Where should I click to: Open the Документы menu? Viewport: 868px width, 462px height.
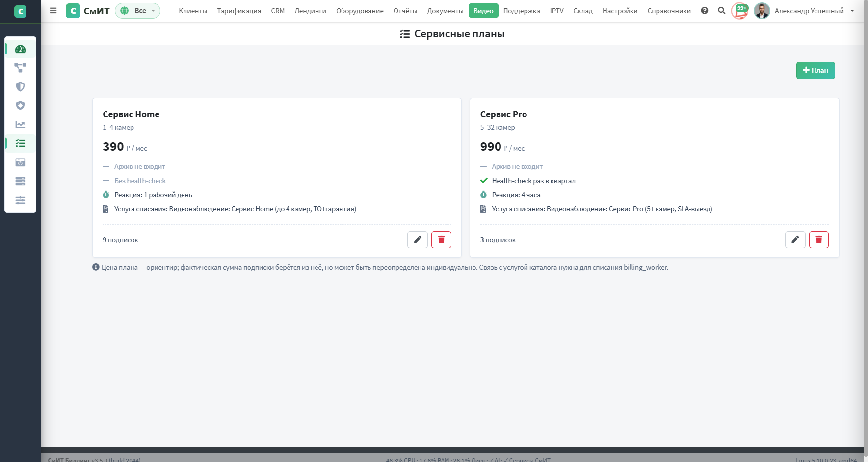pyautogui.click(x=445, y=11)
